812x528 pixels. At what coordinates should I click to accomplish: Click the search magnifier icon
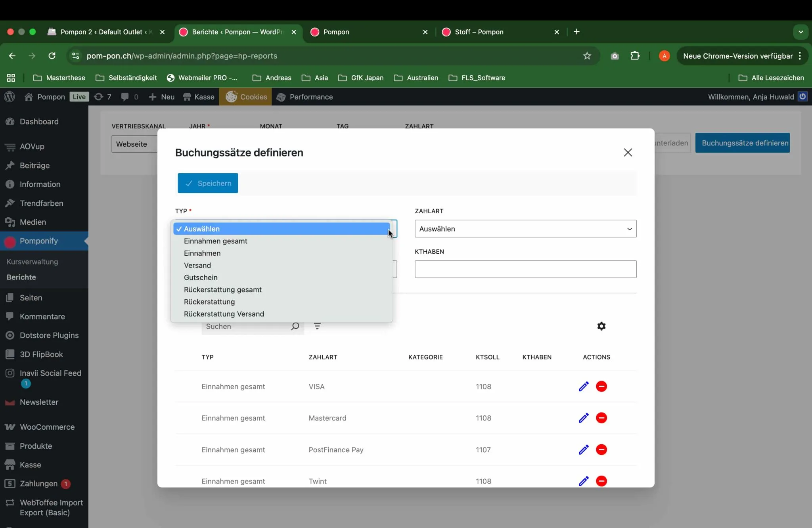click(295, 326)
